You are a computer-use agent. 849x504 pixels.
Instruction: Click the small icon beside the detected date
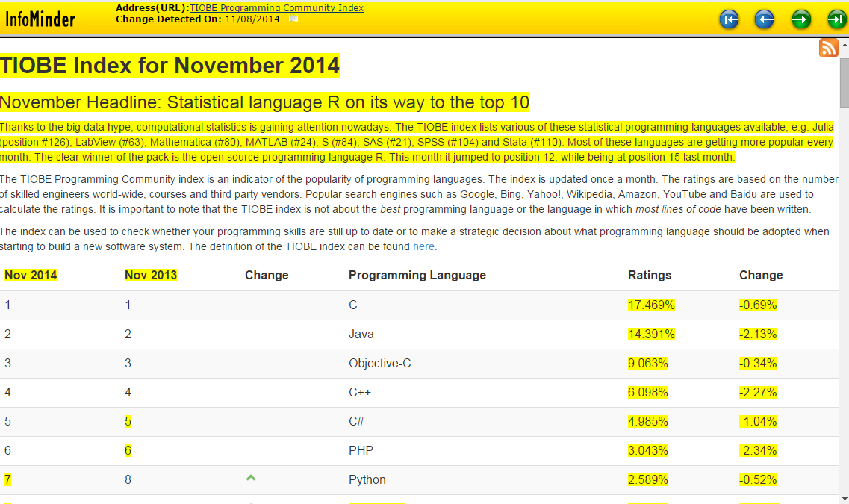click(x=293, y=19)
